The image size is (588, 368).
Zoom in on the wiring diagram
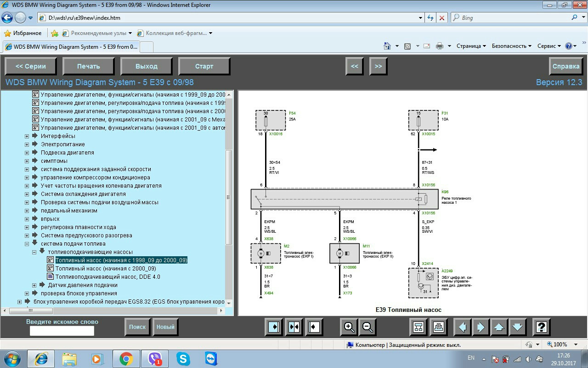point(349,327)
